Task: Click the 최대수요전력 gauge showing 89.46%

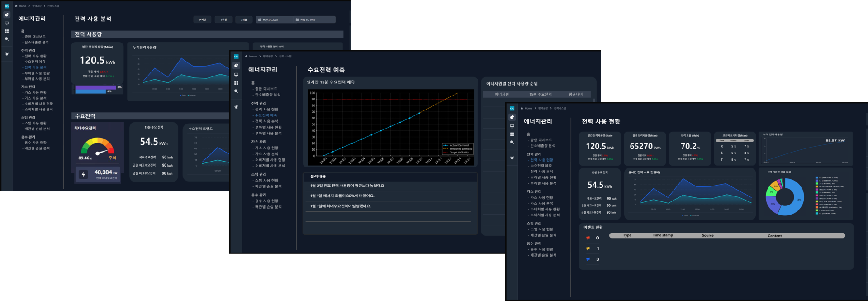Action: [98, 147]
